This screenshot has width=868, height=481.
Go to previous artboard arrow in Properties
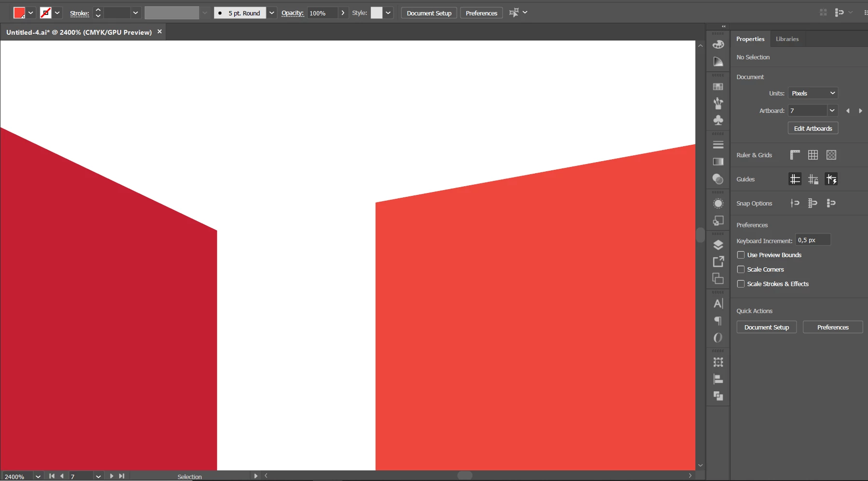[848, 111]
